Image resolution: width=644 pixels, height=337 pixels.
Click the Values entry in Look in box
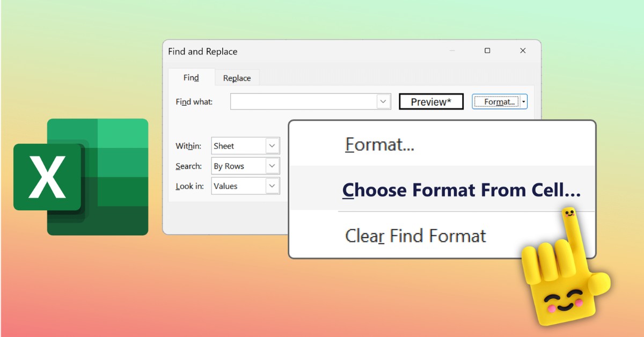pyautogui.click(x=238, y=186)
